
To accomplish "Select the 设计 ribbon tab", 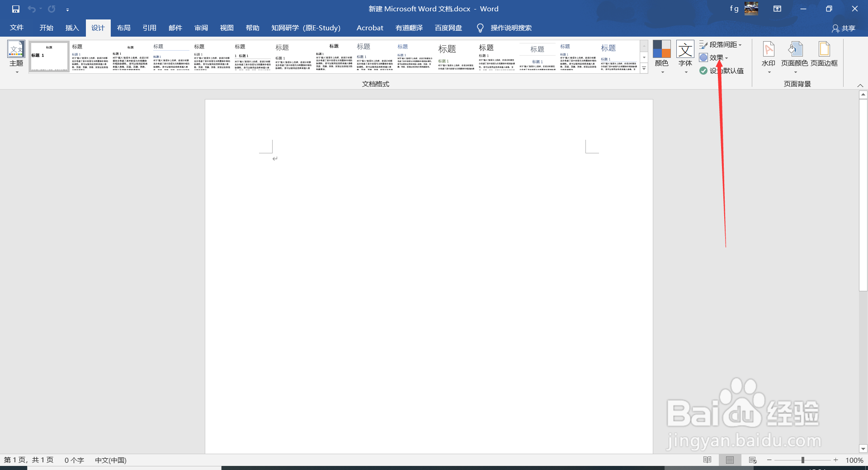I will (x=98, y=28).
